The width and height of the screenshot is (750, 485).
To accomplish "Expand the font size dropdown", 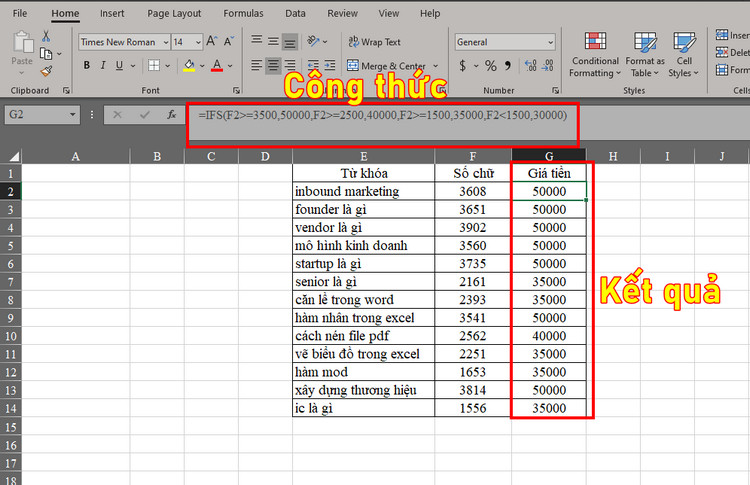I will pos(198,43).
